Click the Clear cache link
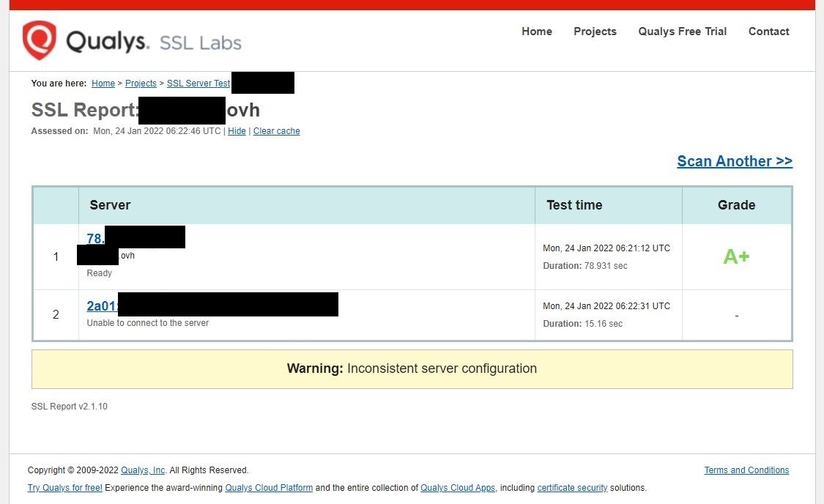The image size is (824, 504). click(276, 131)
